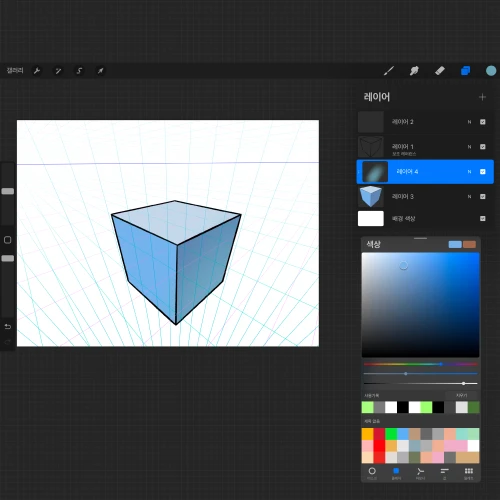Image resolution: width=500 pixels, height=500 pixels.
Task: Open blend mode N on 레이어 1
Action: tap(469, 147)
